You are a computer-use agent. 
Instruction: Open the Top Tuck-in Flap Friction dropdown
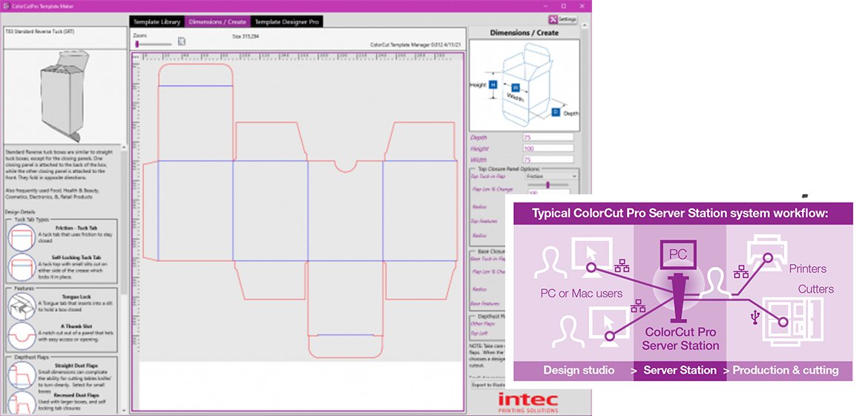[551, 176]
